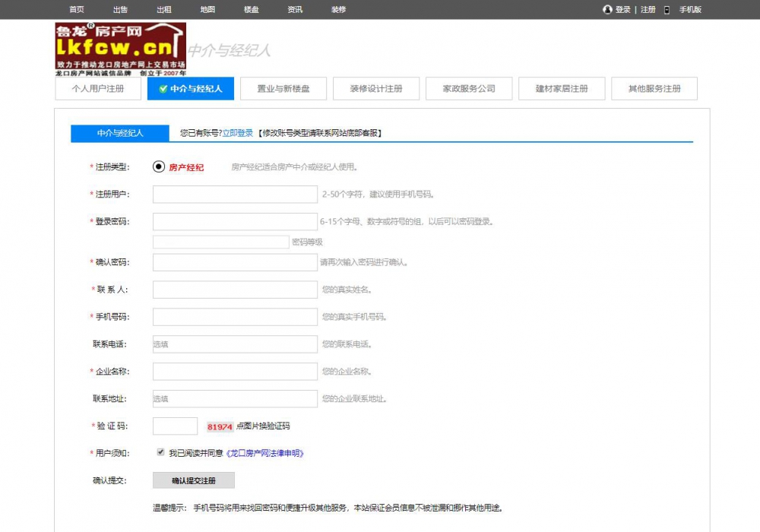The image size is (760, 532).
Task: Click the 81974 captcha image
Action: point(220,426)
